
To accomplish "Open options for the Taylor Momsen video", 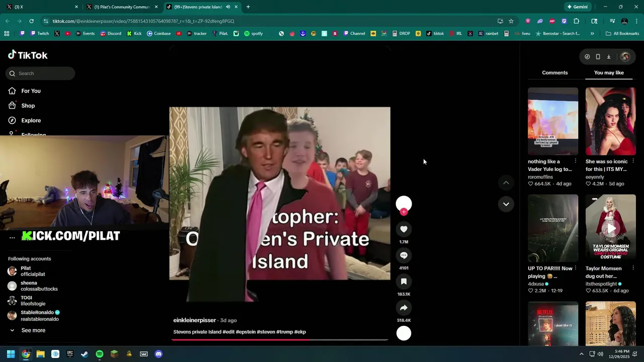I will coord(633,268).
